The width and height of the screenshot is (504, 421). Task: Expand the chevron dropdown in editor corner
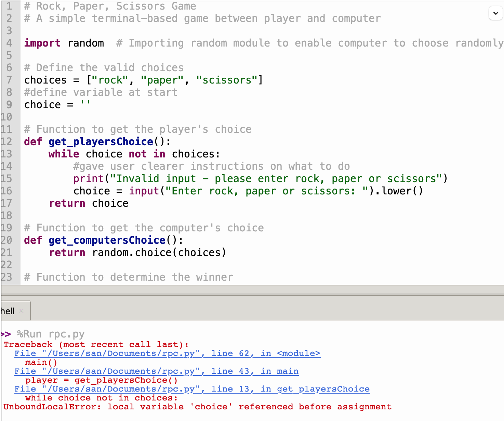click(x=495, y=13)
